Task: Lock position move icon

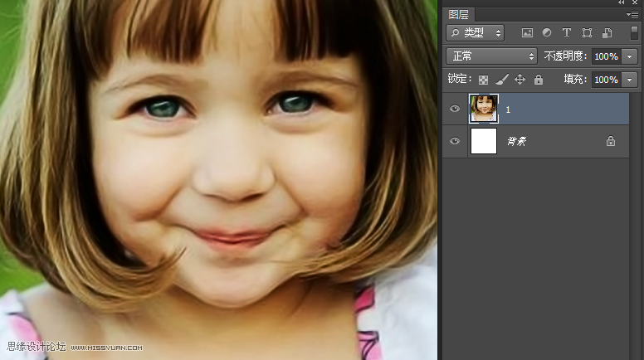Action: coord(520,80)
